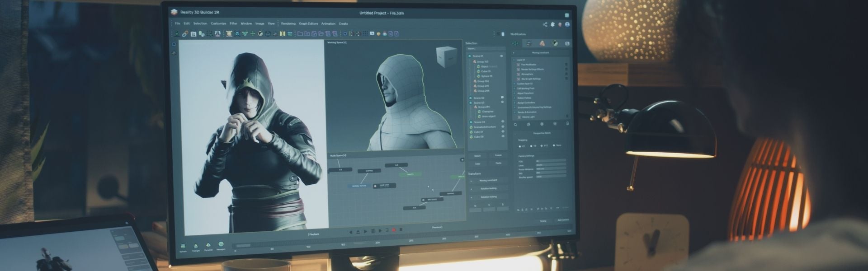Click the Sphere primitive icon

(x=183, y=246)
